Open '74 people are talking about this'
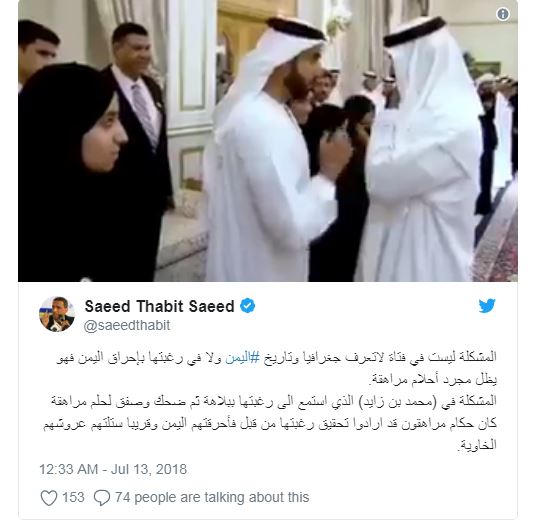Viewport: 545px width, 526px height. (x=212, y=497)
